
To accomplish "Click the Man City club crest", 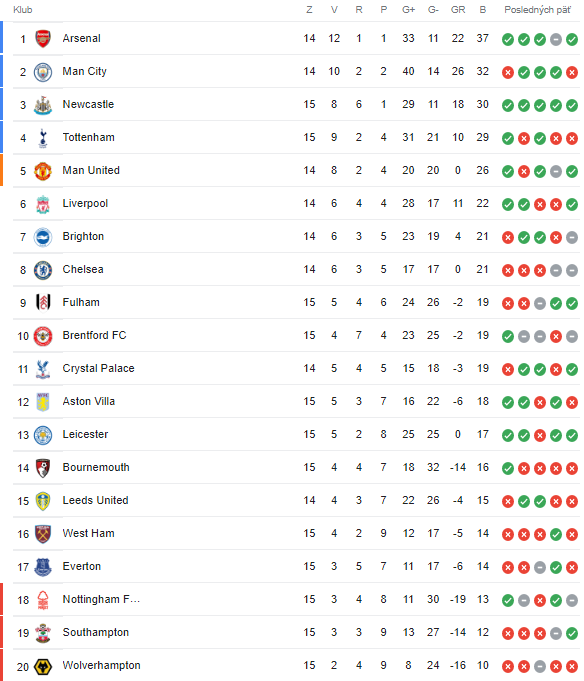I will coord(43,72).
